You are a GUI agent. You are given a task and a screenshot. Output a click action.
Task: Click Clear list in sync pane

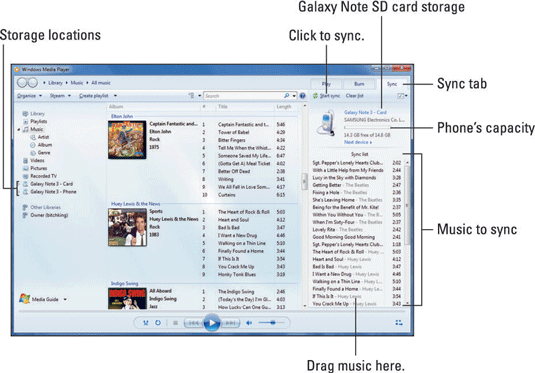pyautogui.click(x=355, y=96)
